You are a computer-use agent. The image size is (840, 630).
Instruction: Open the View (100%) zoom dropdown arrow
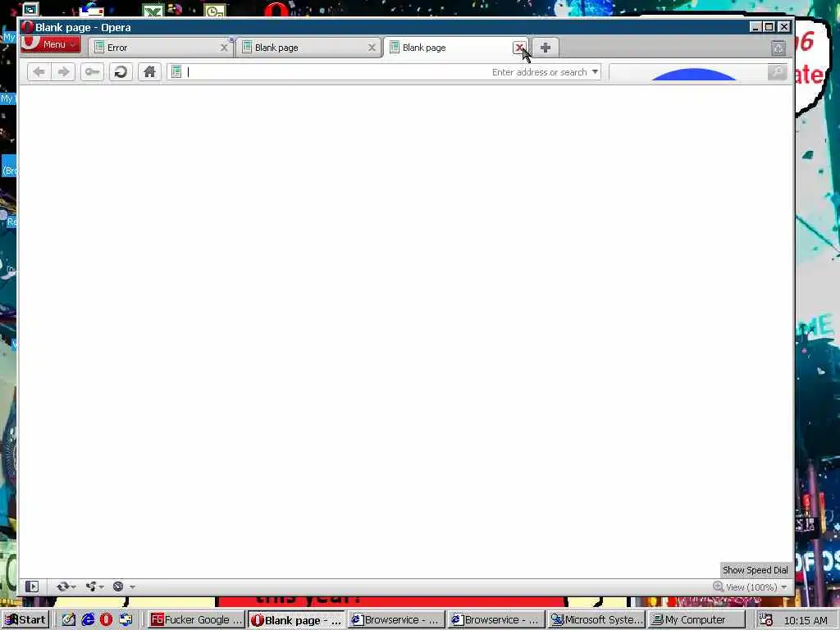pos(784,587)
